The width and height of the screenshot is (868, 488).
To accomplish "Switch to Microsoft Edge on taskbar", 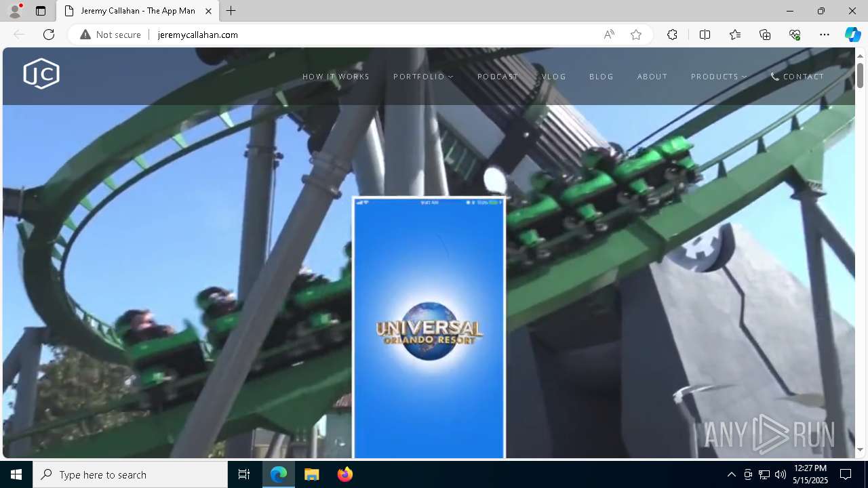I will (x=279, y=474).
